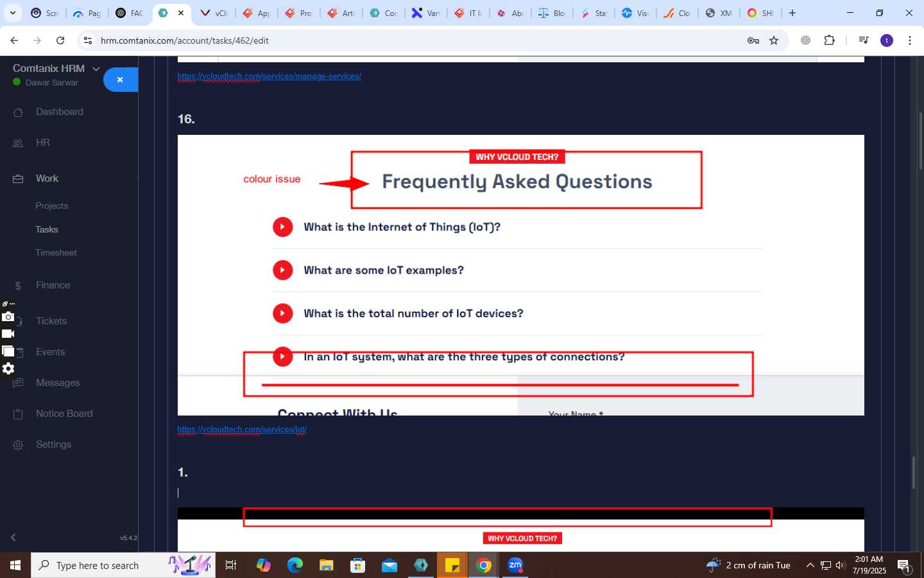Click the Notice Board clipboard icon
The width and height of the screenshot is (924, 578).
pos(18,414)
